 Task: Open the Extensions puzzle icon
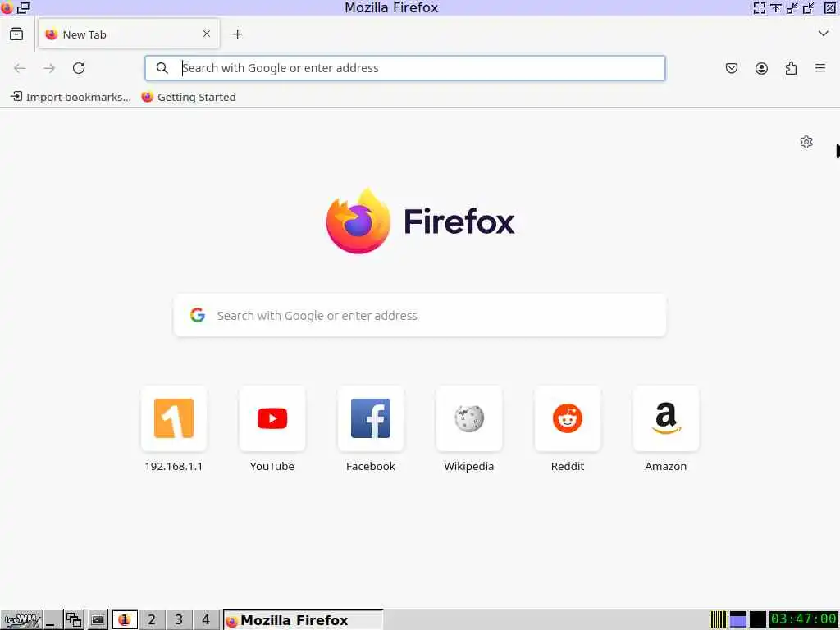[x=791, y=68]
